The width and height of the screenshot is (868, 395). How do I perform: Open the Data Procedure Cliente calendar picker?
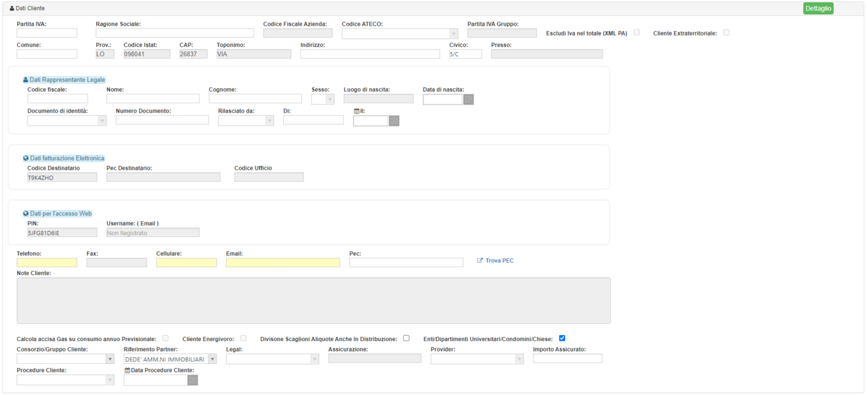pyautogui.click(x=192, y=381)
